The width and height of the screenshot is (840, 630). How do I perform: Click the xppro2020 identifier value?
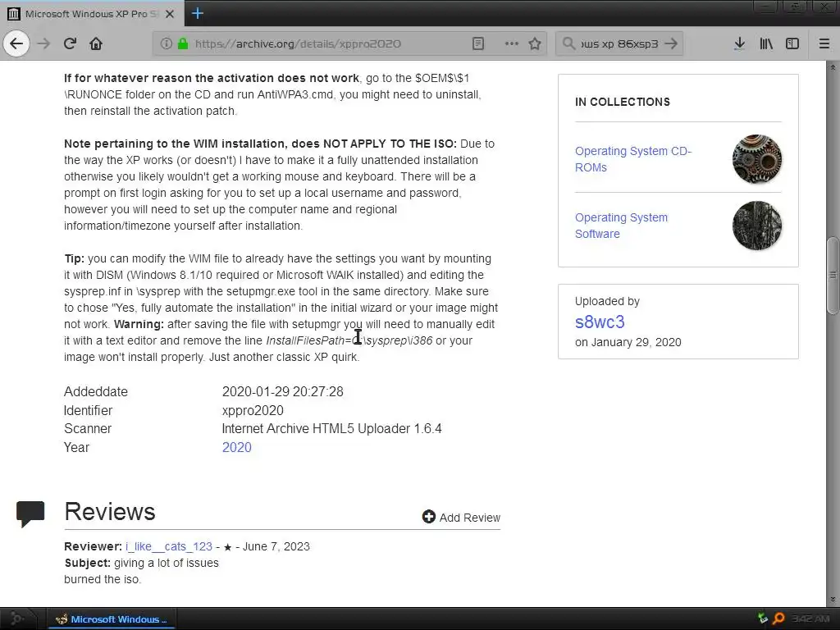point(253,410)
